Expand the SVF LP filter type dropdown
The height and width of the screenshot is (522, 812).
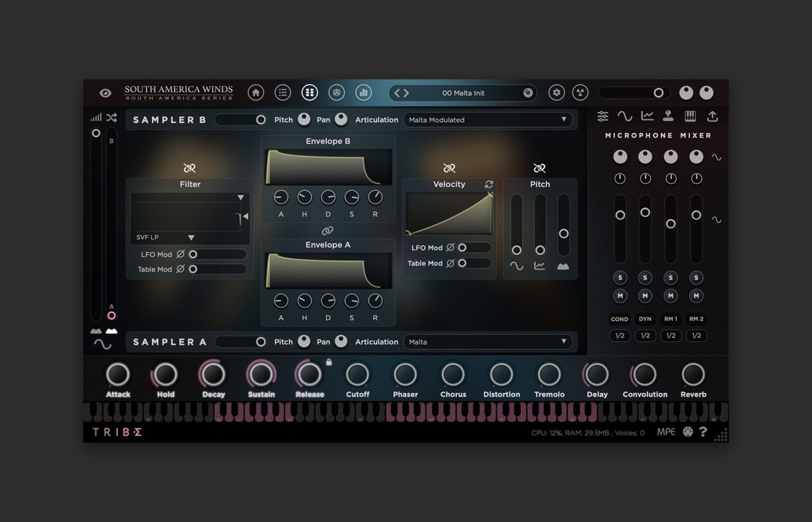[190, 237]
